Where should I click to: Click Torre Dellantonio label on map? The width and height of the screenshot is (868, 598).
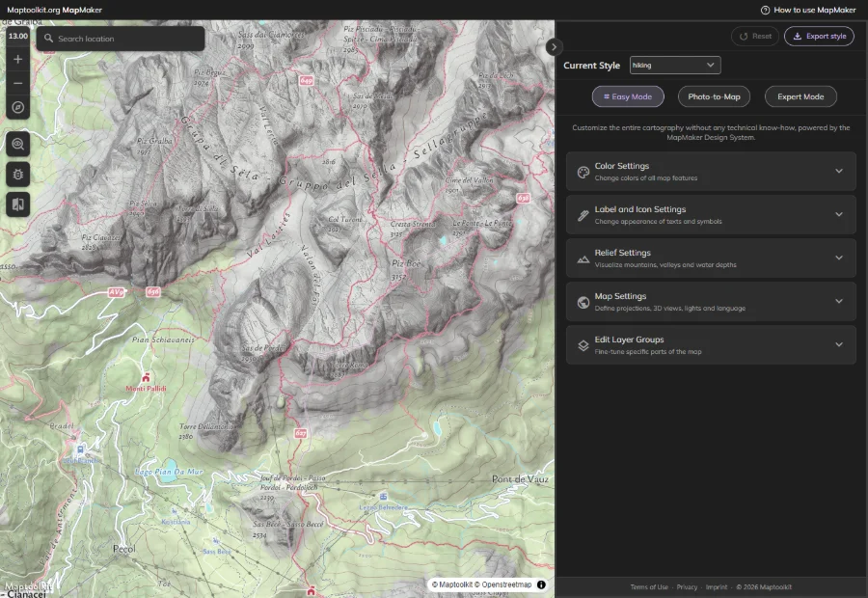coord(206,426)
